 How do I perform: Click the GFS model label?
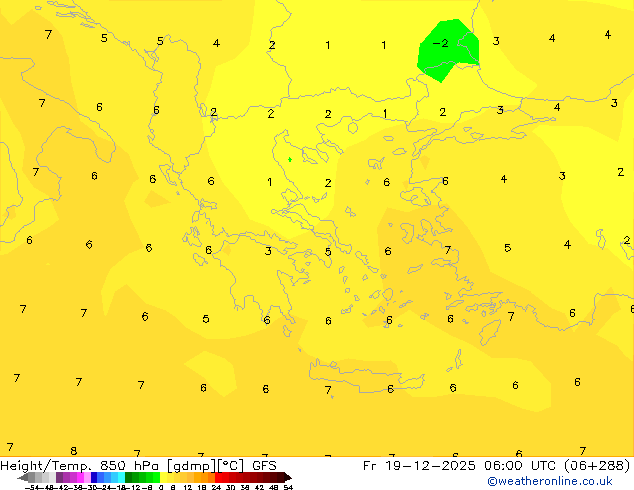(x=264, y=466)
